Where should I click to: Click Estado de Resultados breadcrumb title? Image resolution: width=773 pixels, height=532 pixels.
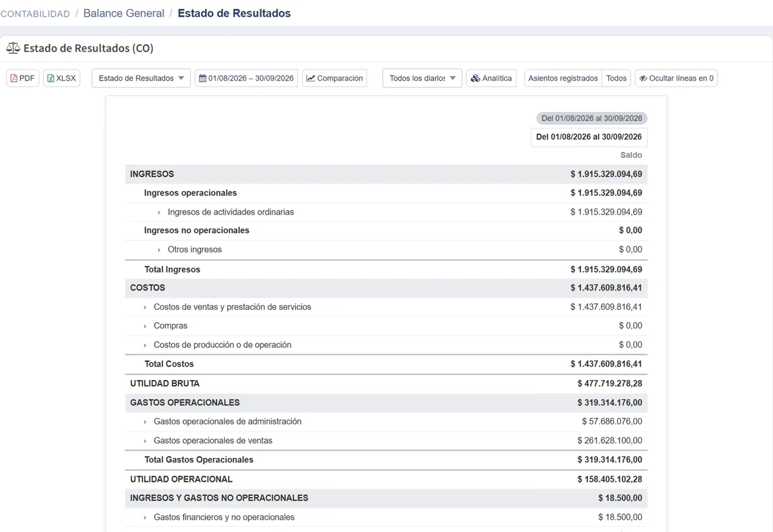234,13
